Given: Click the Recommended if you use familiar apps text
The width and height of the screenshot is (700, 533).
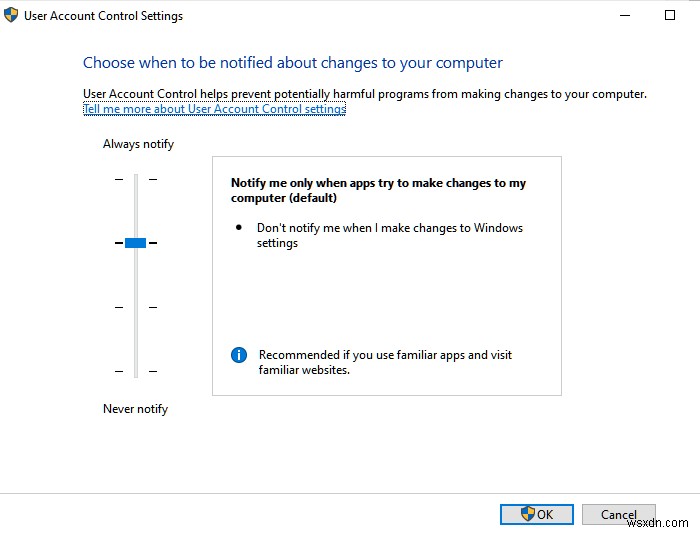Looking at the screenshot, I should coord(385,362).
